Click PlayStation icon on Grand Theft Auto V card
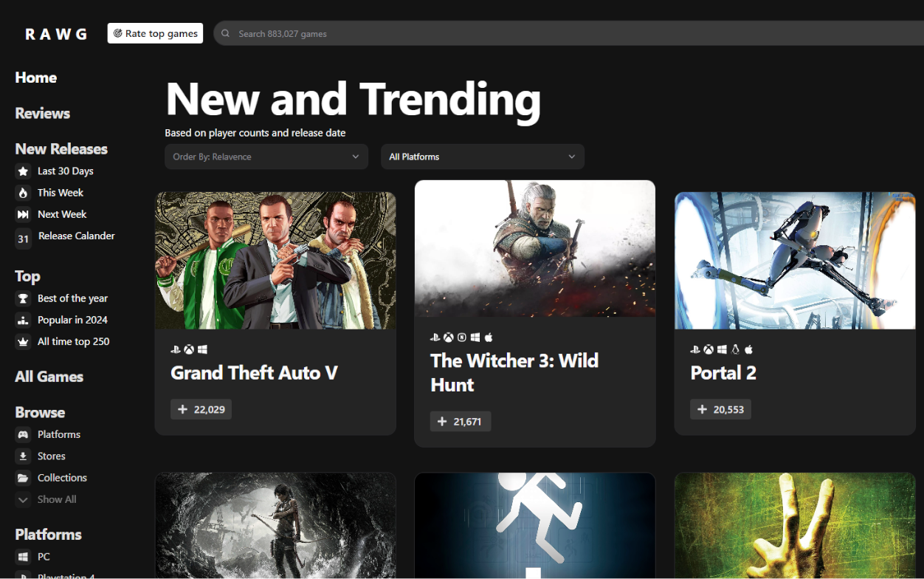Image resolution: width=924 pixels, height=579 pixels. (x=176, y=349)
